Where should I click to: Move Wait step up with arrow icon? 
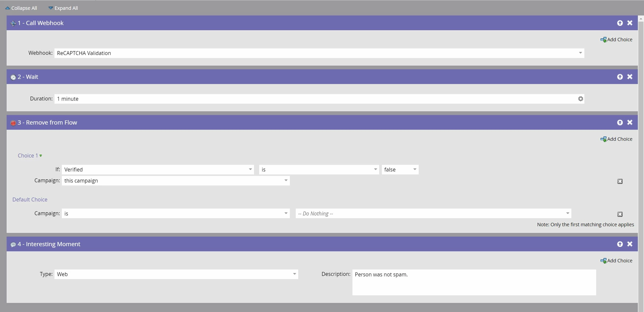click(620, 77)
